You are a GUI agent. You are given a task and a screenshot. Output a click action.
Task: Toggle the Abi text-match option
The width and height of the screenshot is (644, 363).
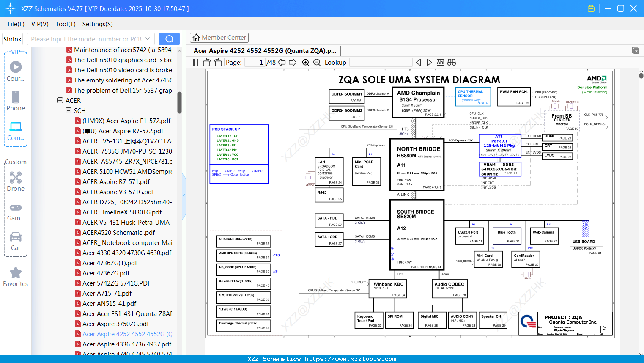tap(441, 63)
